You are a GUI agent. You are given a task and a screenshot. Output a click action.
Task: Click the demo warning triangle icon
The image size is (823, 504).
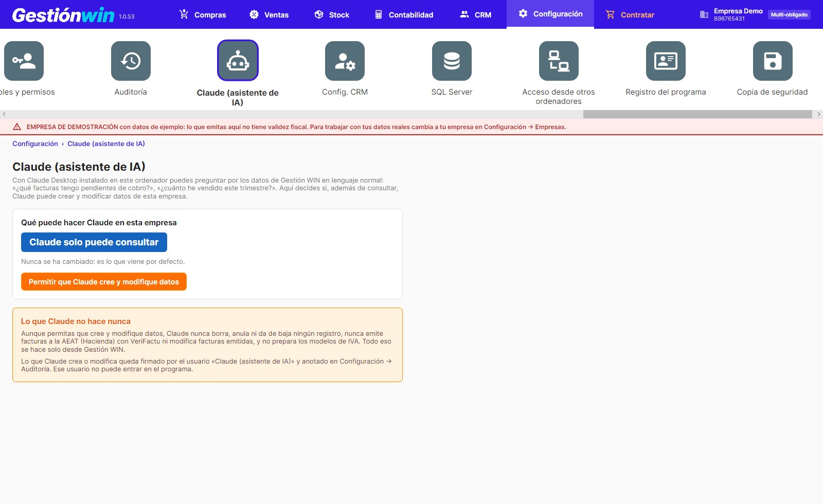click(17, 127)
